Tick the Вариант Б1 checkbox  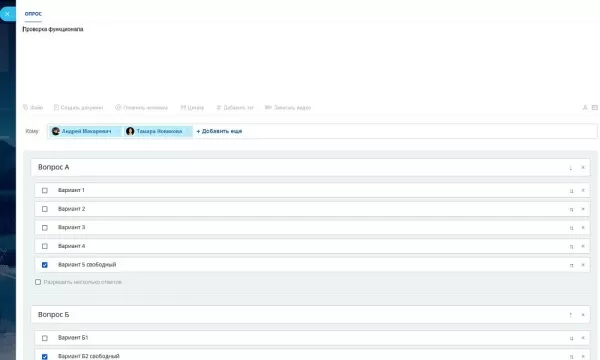point(45,338)
